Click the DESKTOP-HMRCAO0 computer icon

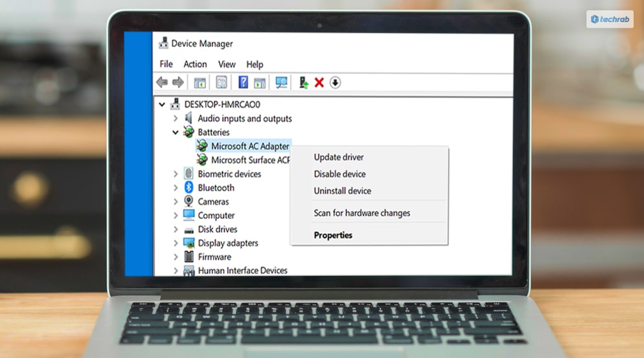(175, 104)
